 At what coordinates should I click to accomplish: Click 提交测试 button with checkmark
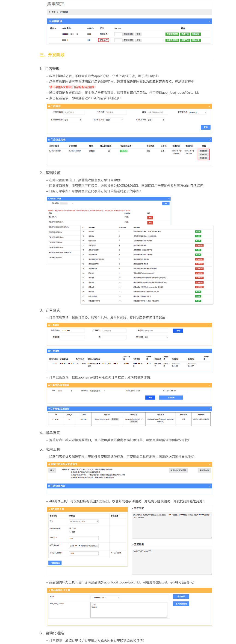55,563
